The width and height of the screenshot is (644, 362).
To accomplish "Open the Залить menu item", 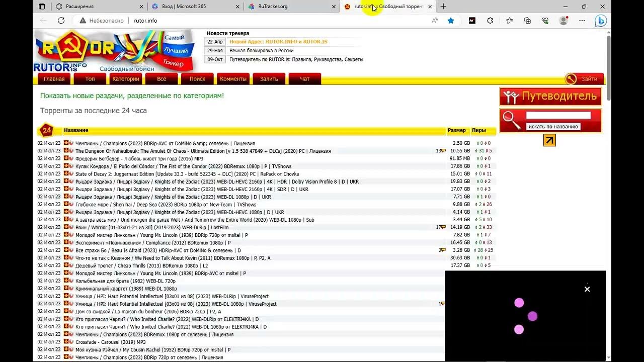I will pos(269,79).
